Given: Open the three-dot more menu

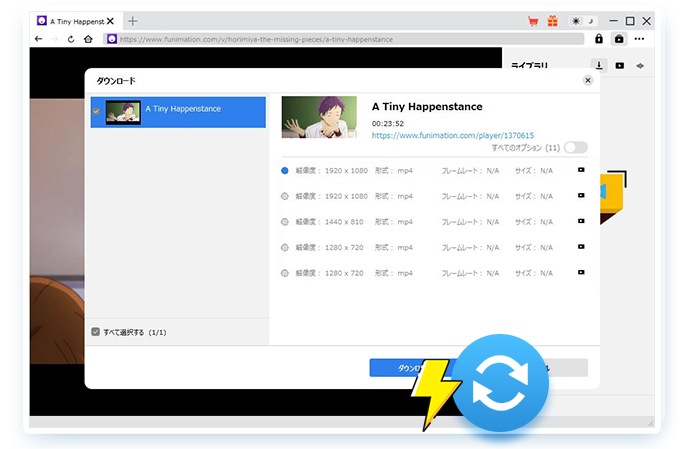Looking at the screenshot, I should coord(639,39).
